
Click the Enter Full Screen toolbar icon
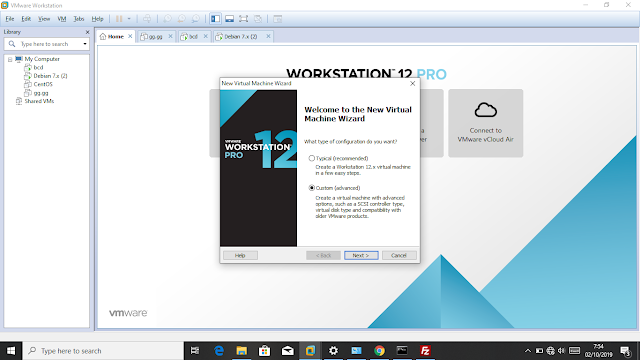pyautogui.click(x=243, y=19)
